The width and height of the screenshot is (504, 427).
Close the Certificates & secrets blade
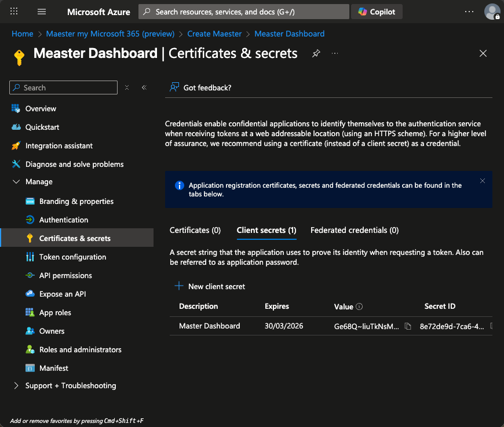(x=483, y=53)
